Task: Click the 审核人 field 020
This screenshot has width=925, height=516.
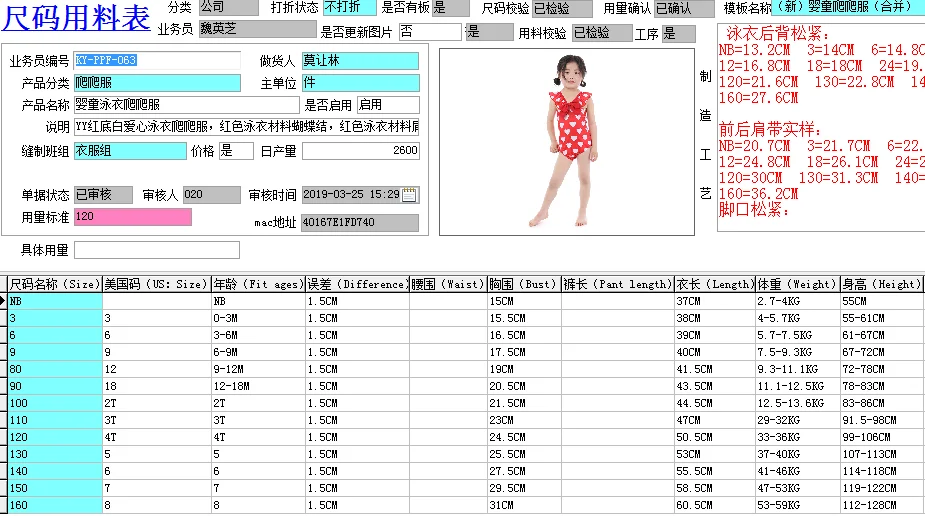Action: (x=211, y=195)
